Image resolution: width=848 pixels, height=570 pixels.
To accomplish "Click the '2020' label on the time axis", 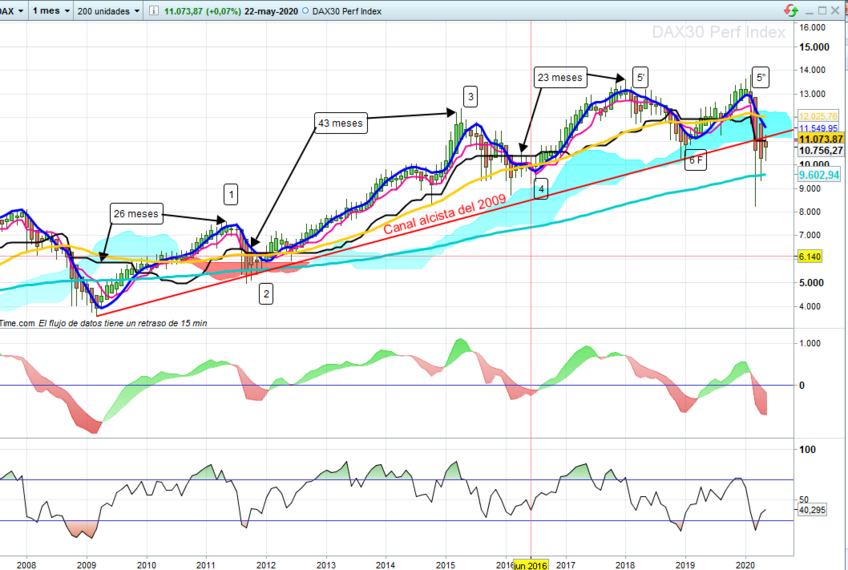I will (x=746, y=565).
